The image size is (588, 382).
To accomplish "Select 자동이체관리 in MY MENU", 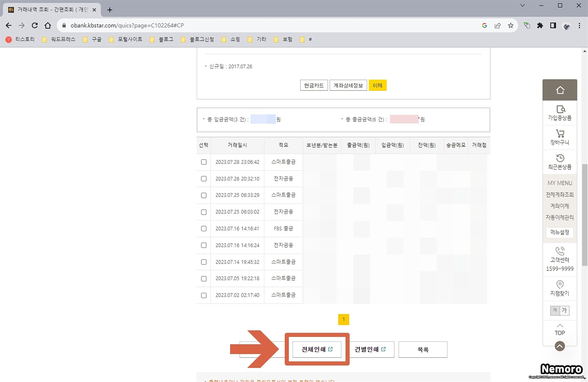I will tap(560, 218).
